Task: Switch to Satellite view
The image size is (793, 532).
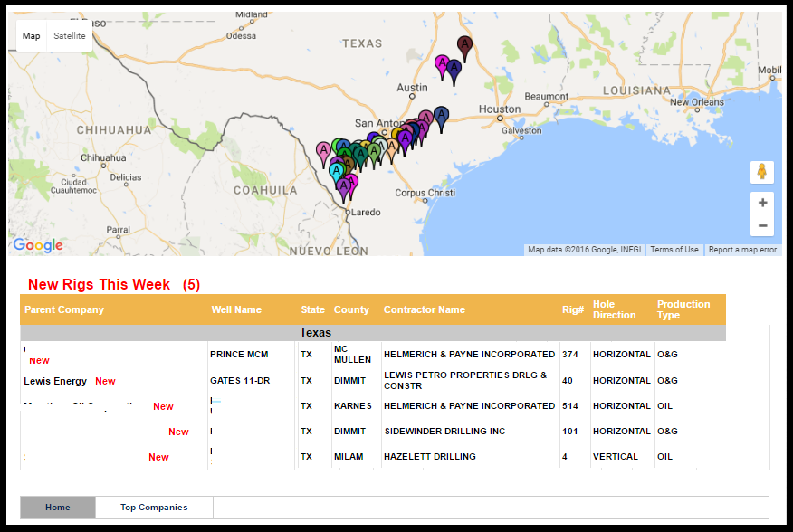Action: 70,36
